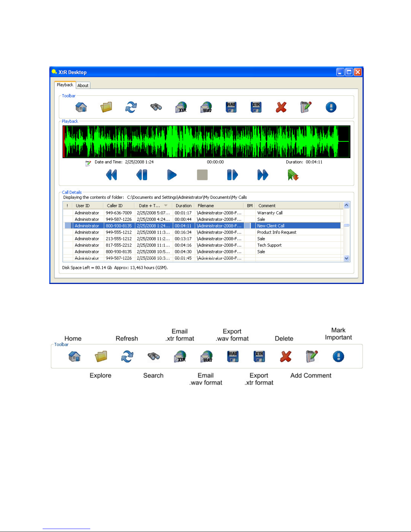Step back with the bar-left arrow button

click(142, 175)
